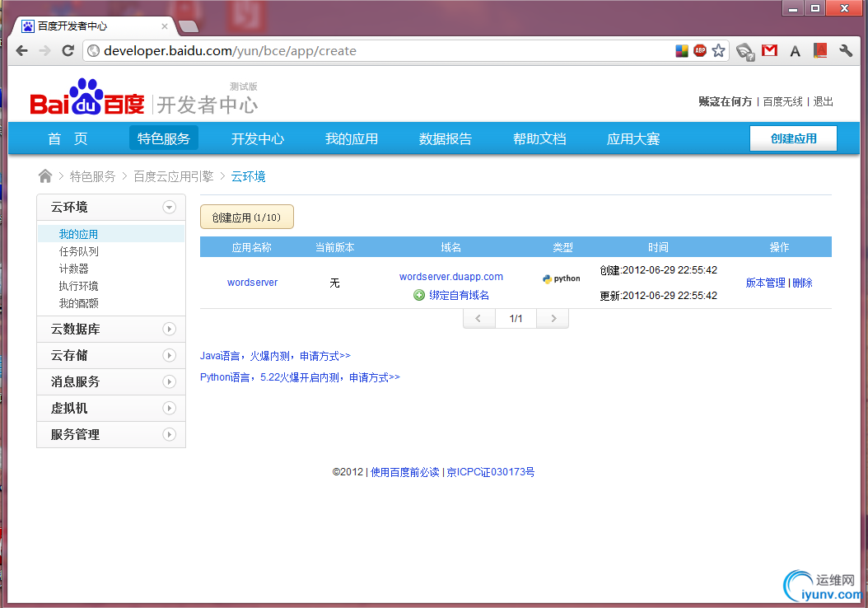
Task: Open the wordserver.duapp.com domain link
Action: click(451, 276)
